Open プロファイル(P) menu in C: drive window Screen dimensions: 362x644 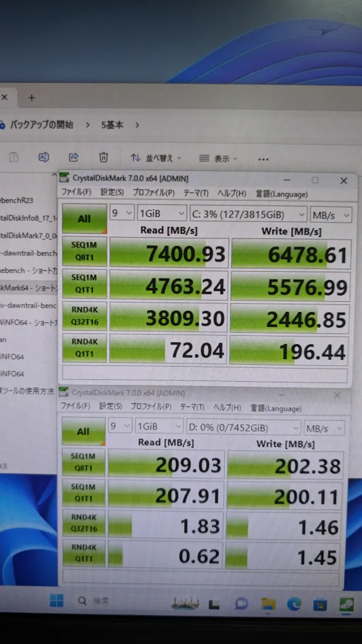[x=153, y=192]
